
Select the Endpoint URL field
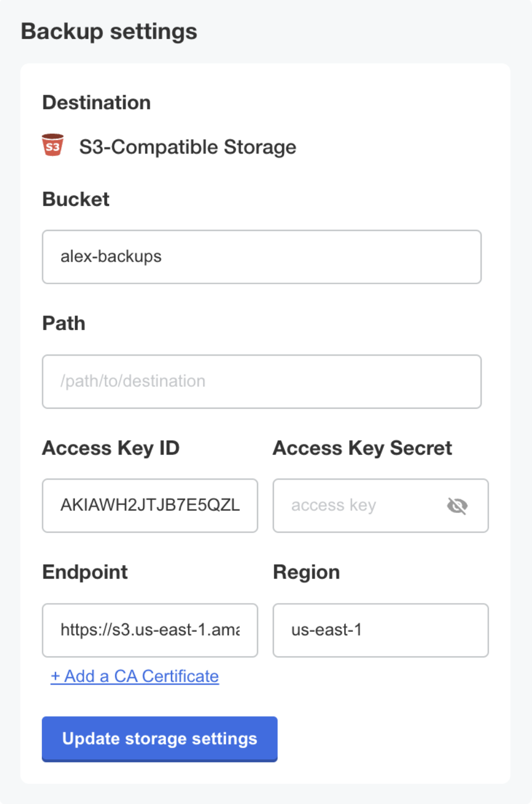(149, 630)
